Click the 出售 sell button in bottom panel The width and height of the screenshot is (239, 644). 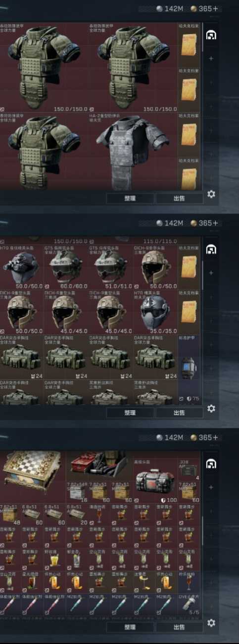point(180,627)
